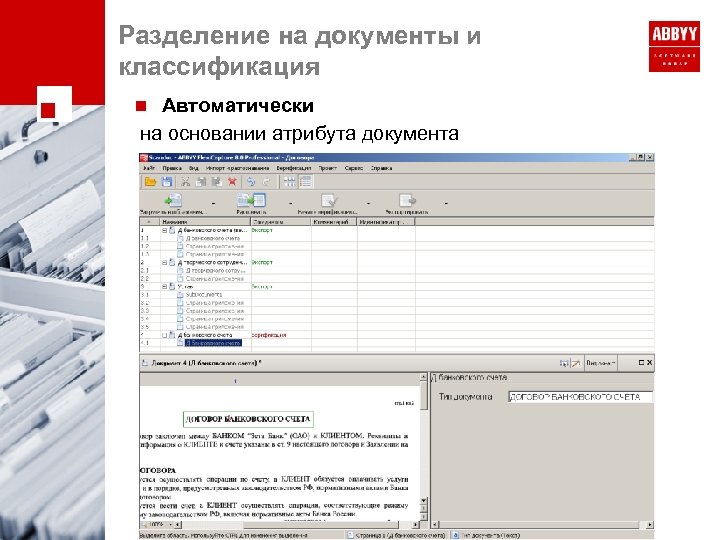Open the Импорт и распознавание menu
This screenshot has width=720, height=540.
point(237,169)
